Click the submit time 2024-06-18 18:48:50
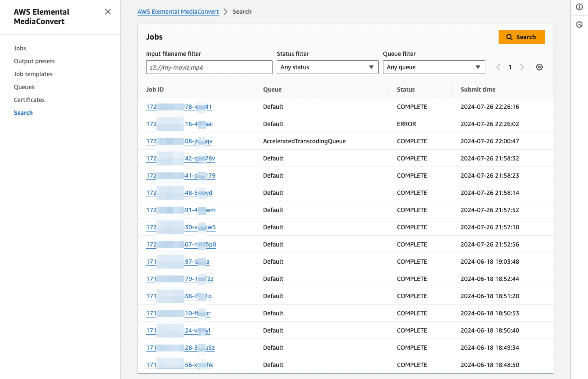The image size is (588, 379). (490, 365)
